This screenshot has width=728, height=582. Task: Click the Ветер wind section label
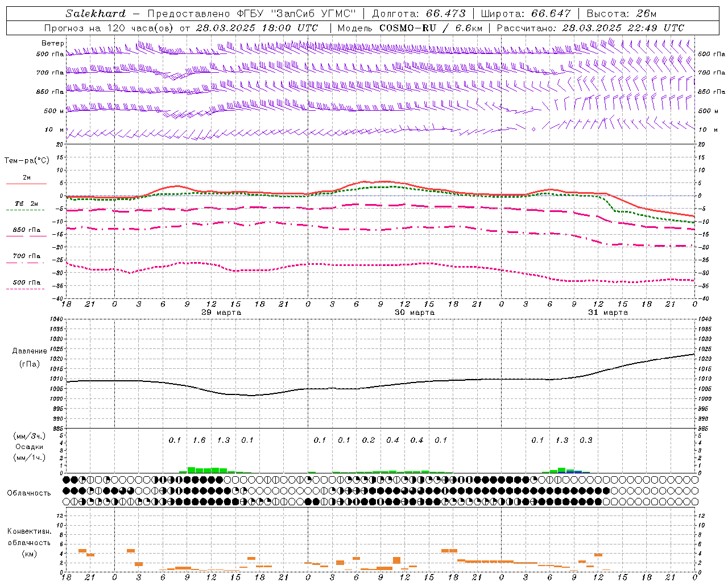52,43
